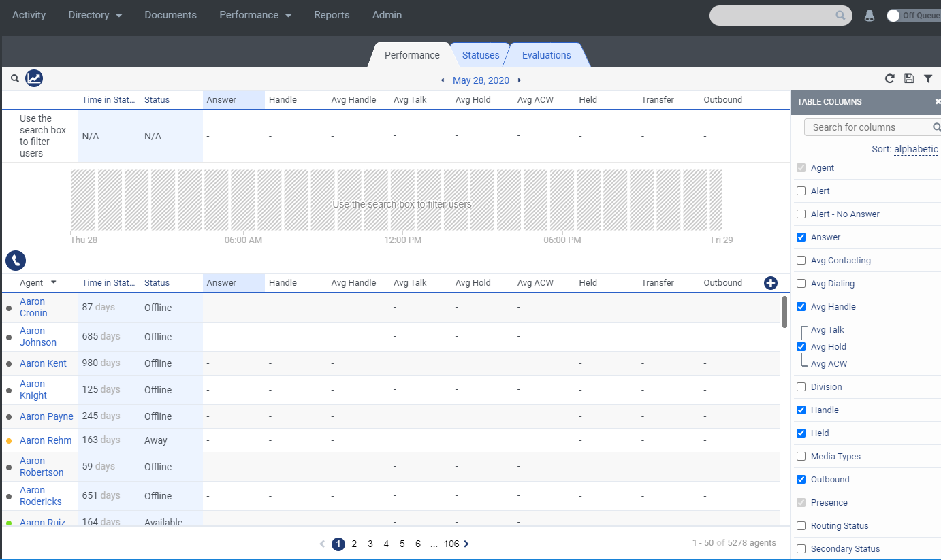This screenshot has height=560, width=941.
Task: Disable the Avg Handle column
Action: (x=801, y=306)
